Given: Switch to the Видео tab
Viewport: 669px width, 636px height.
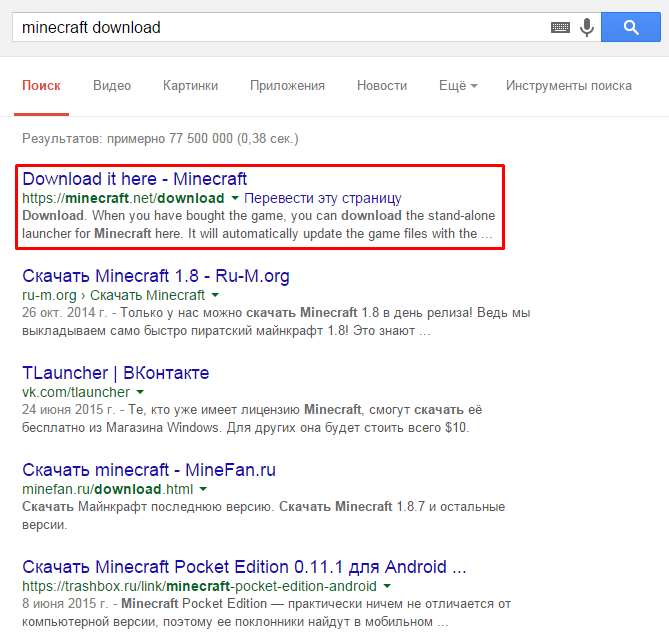Looking at the screenshot, I should 112,86.
